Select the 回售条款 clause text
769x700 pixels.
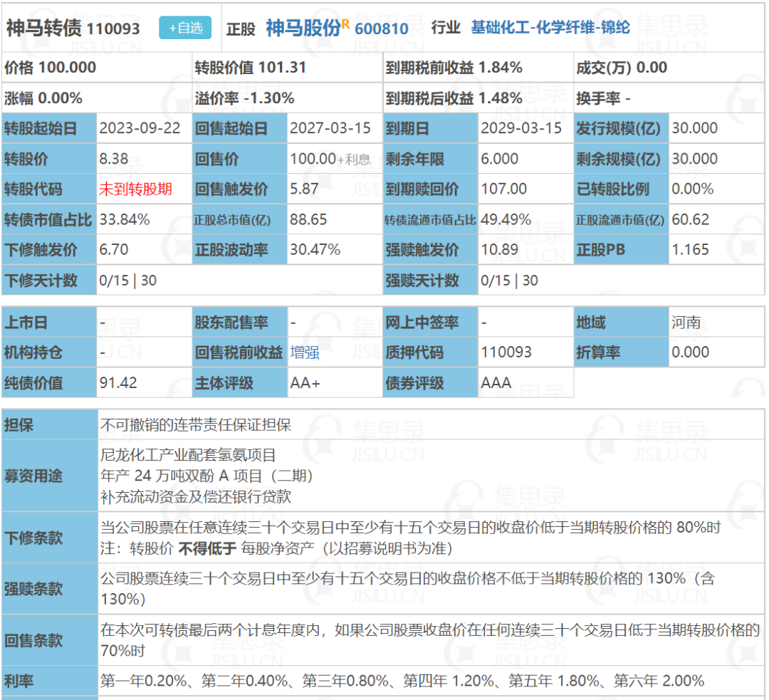430,640
